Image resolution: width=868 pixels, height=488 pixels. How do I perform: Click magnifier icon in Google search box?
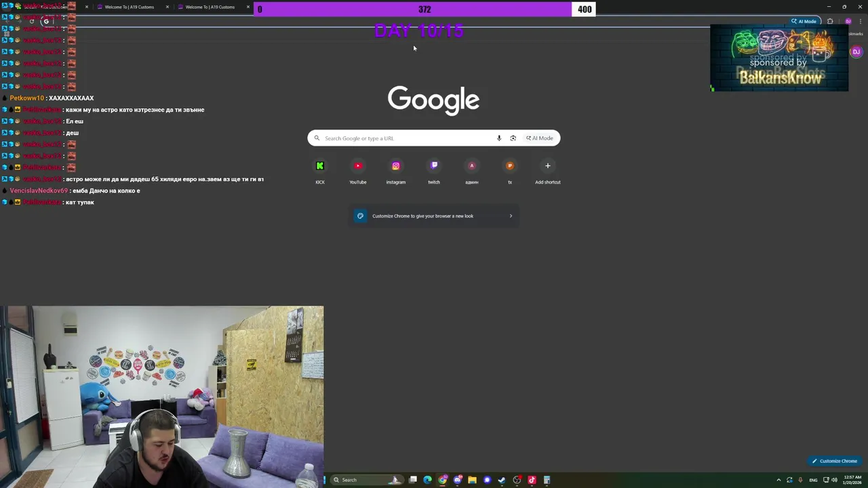(x=317, y=138)
